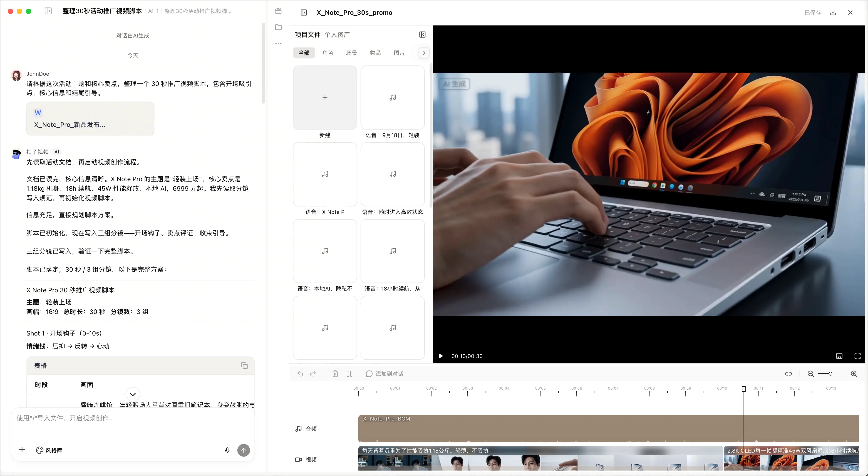Download the X_Note_Pro_30s_promo video

pos(833,13)
